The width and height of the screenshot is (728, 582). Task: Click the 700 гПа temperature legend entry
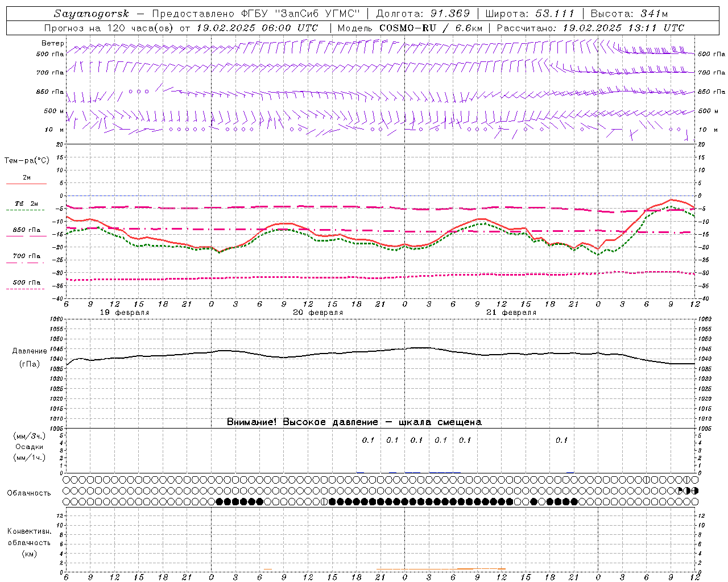(x=27, y=256)
